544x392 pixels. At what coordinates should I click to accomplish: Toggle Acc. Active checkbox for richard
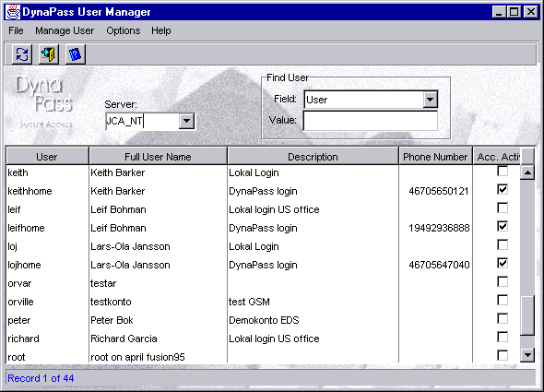[503, 337]
